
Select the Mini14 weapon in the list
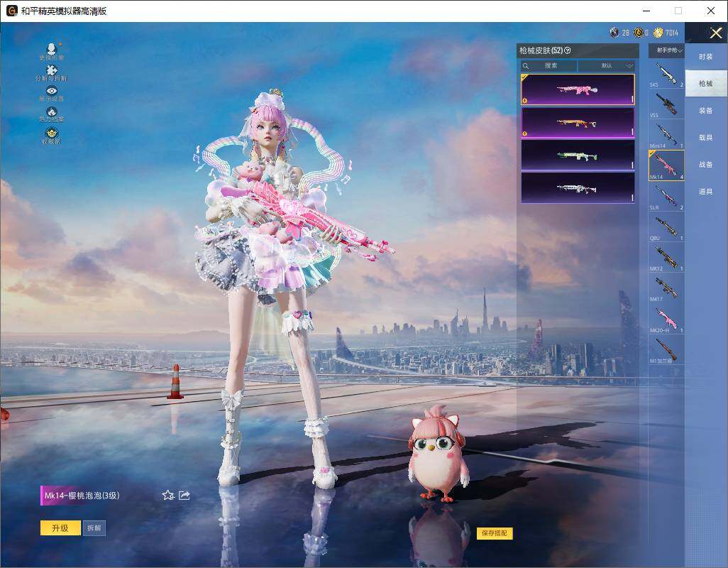pos(666,135)
